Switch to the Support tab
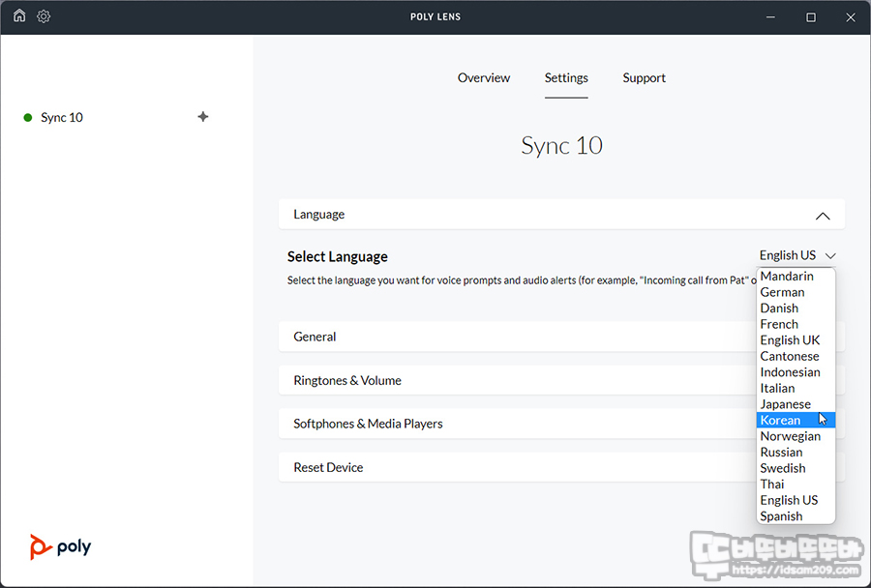The image size is (871, 588). point(644,77)
